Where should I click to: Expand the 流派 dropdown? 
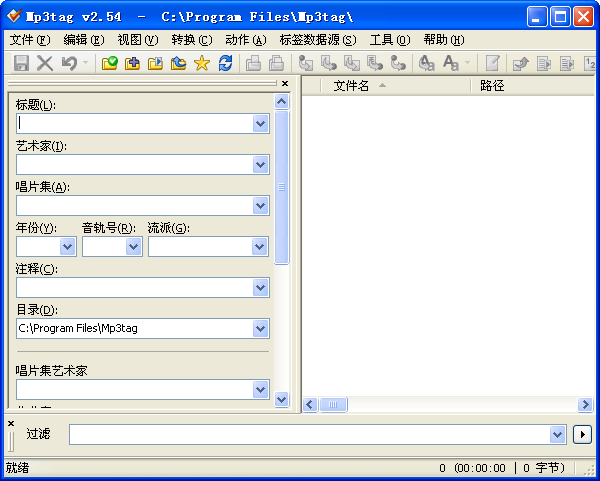(259, 246)
